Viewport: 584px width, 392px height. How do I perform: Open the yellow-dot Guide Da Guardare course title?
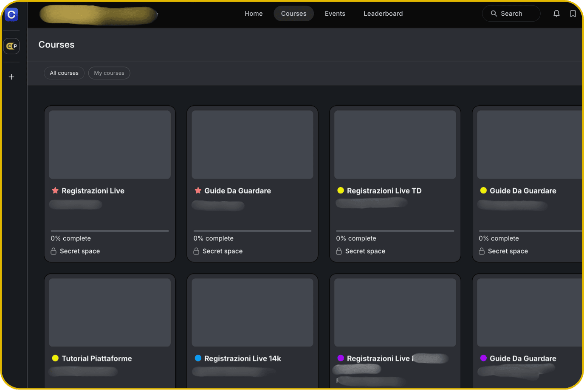pyautogui.click(x=523, y=191)
